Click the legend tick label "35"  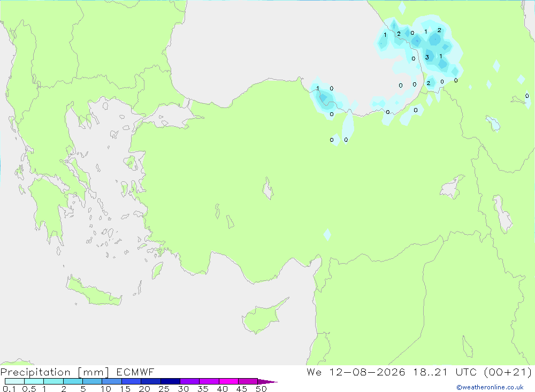203,389
